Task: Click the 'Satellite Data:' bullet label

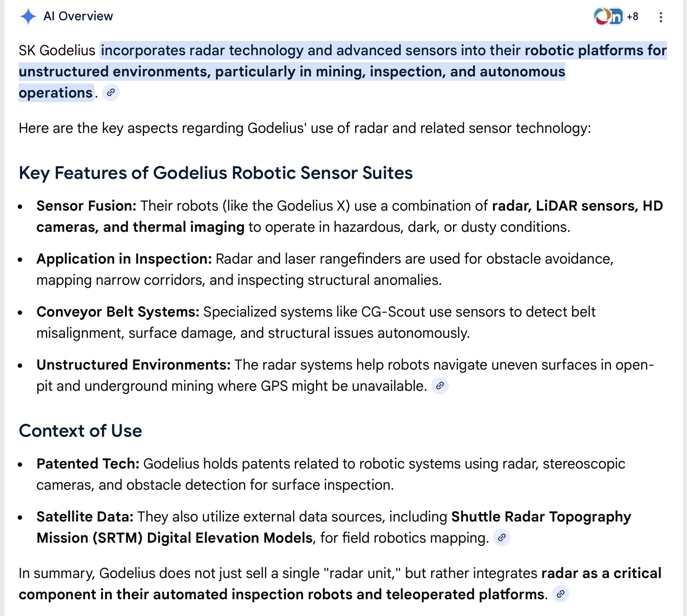Action: coord(85,517)
